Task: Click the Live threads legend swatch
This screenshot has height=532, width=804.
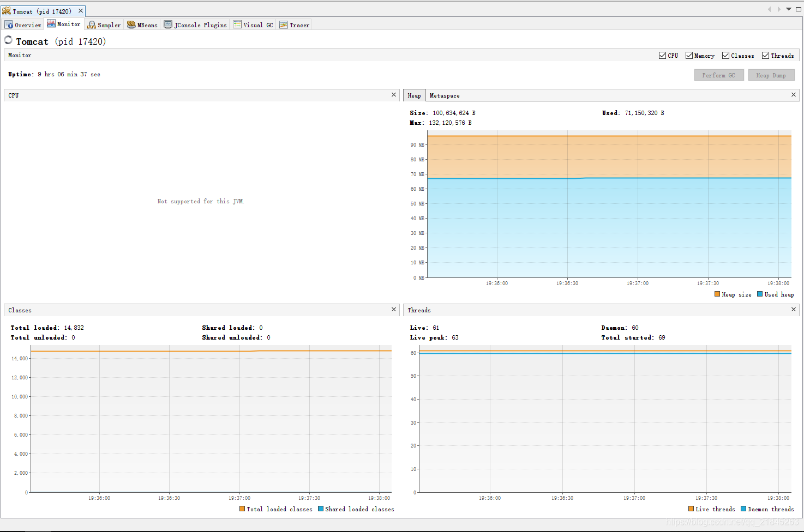Action: click(691, 509)
